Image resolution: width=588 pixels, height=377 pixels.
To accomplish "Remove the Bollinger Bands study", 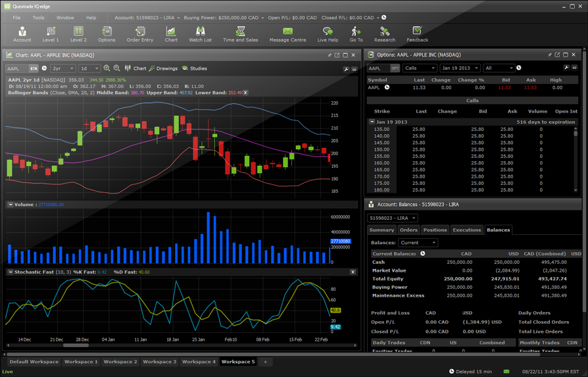I will (x=245, y=93).
